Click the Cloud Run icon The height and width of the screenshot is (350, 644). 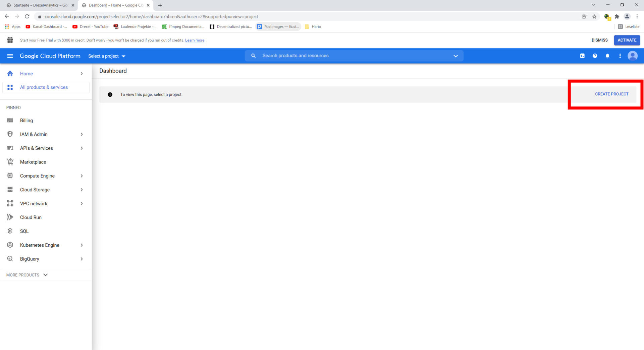pos(10,217)
